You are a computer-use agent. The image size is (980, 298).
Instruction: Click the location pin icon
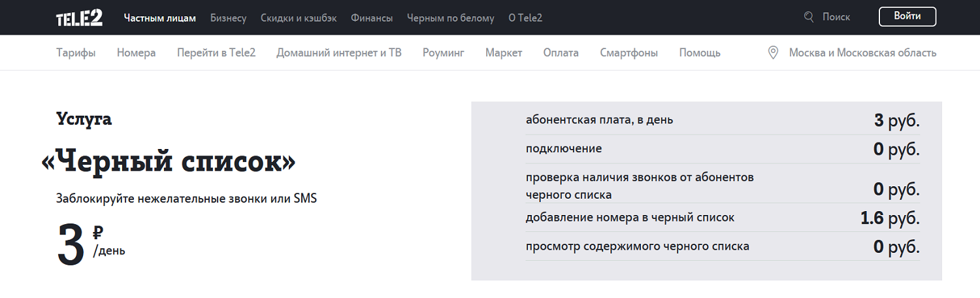click(773, 53)
